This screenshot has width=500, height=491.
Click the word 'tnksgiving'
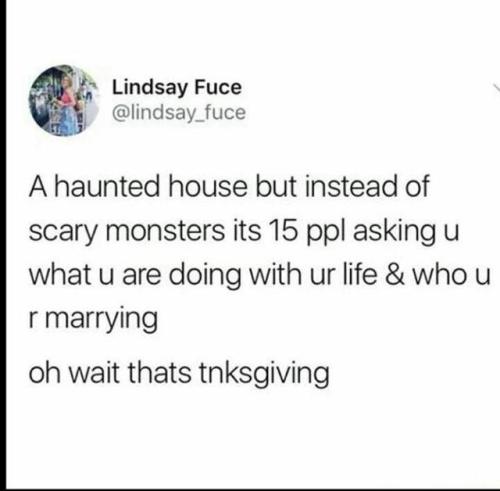(x=264, y=373)
